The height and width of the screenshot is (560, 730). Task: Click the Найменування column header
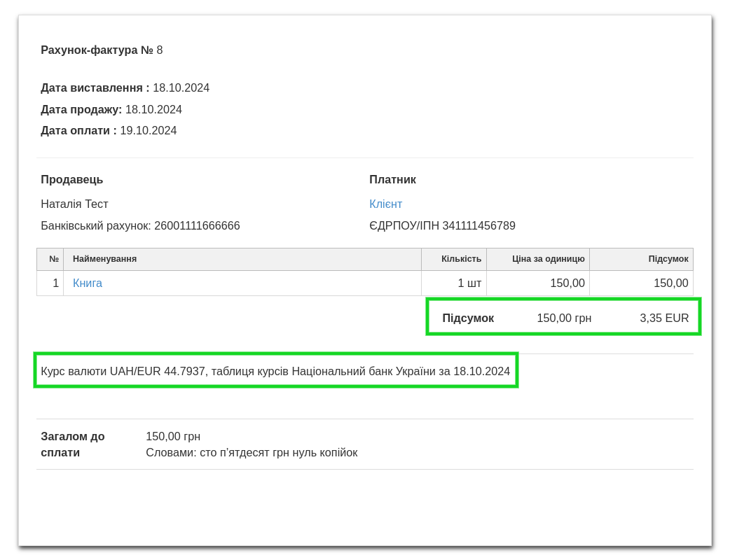[x=104, y=259]
